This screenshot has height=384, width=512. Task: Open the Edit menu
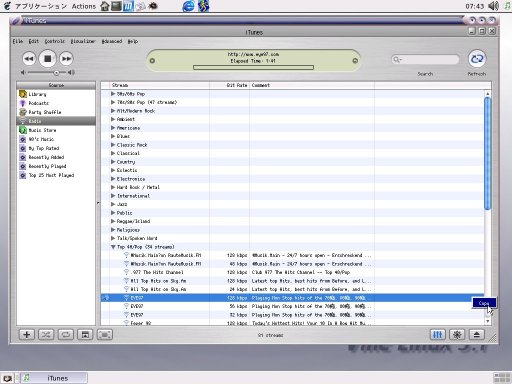point(34,41)
